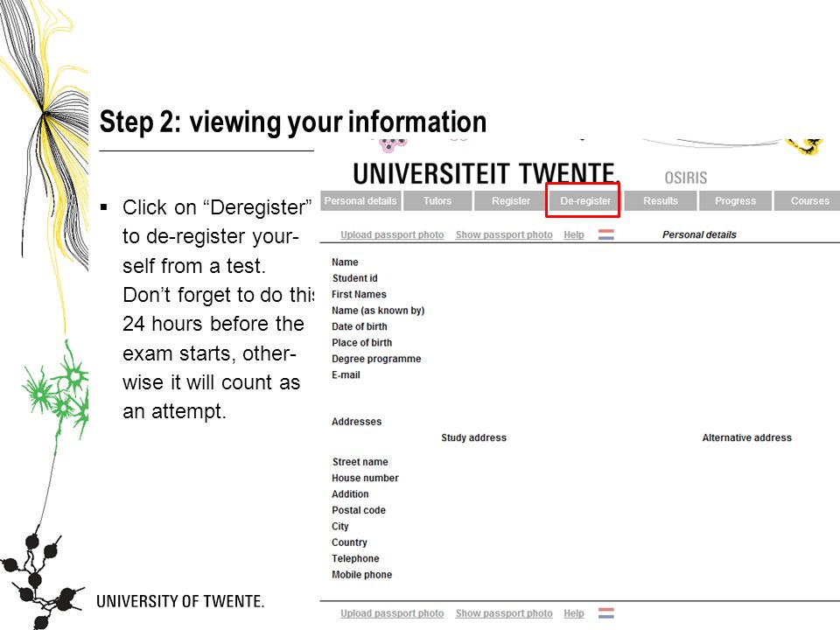Select the 'Date of birth' label
This screenshot has height=630, width=840.
coord(360,326)
